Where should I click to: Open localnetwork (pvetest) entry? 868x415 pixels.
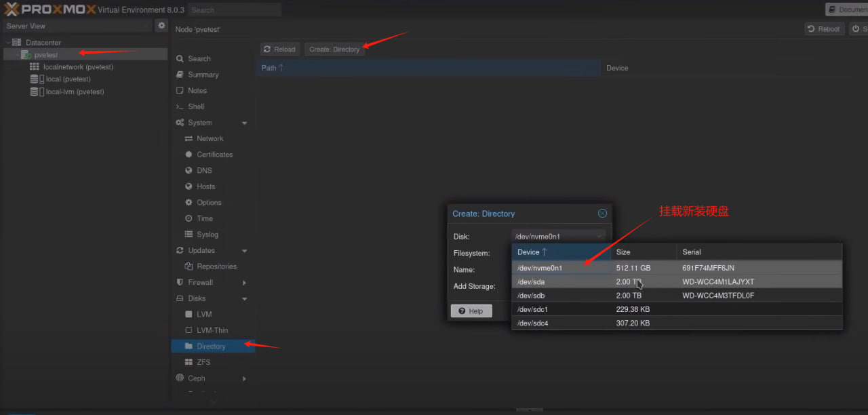pos(77,67)
